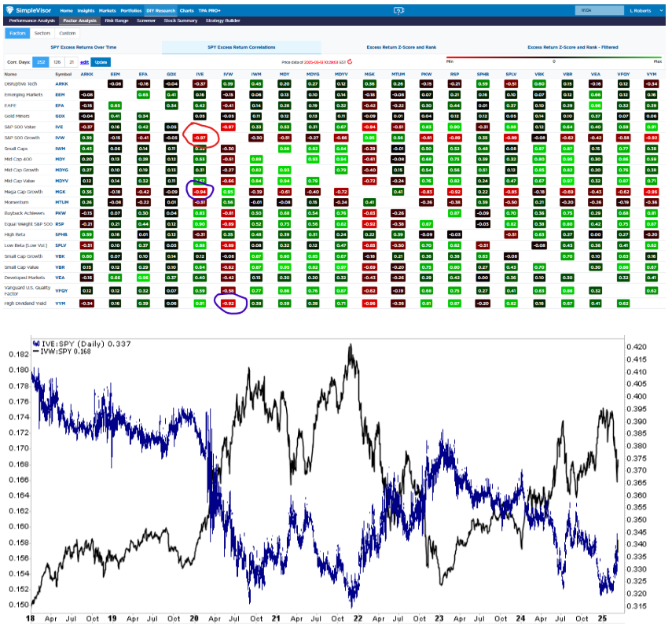This screenshot has height=633, width=672.
Task: Click the IVE:SPY (Daily) chart legend
Action: pos(82,344)
